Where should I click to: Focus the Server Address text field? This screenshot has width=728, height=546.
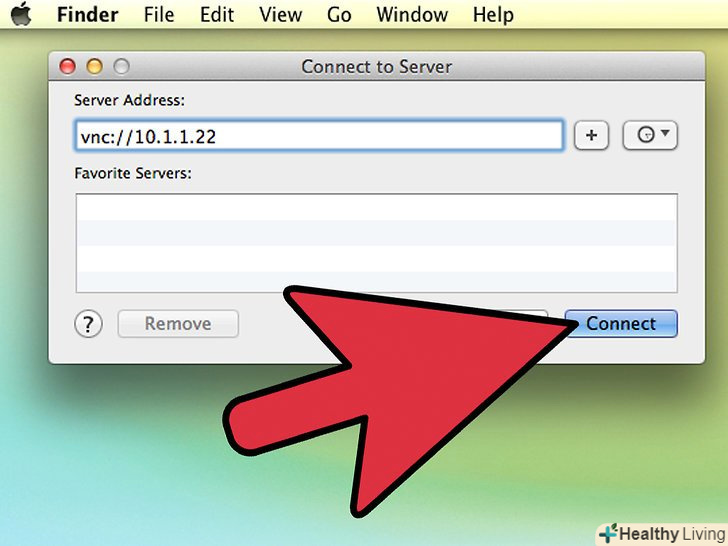[319, 136]
